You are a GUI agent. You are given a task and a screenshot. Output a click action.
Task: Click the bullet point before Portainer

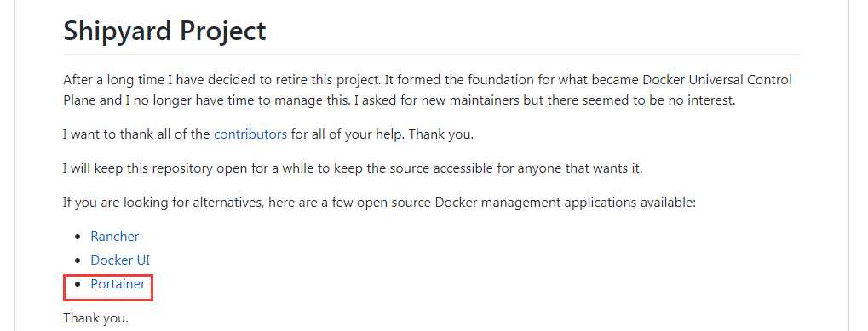[x=78, y=284]
